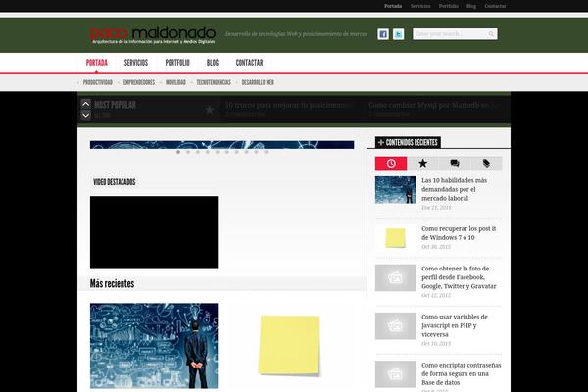Click sidebar yellow post-it thumbnail
This screenshot has height=392, width=588.
pyautogui.click(x=395, y=238)
